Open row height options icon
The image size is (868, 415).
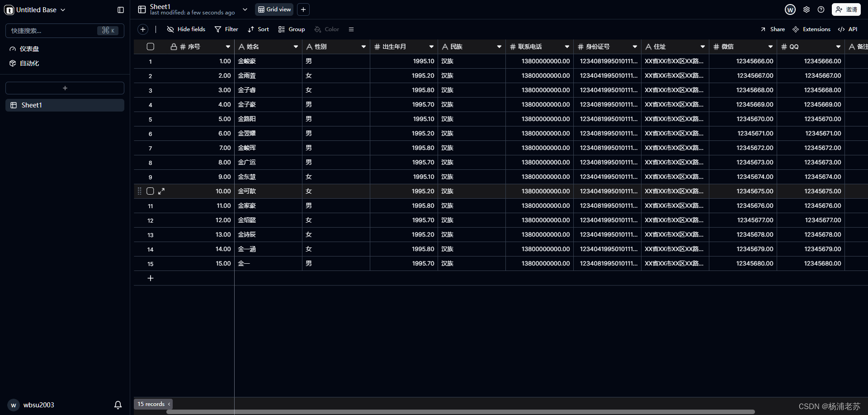(351, 29)
